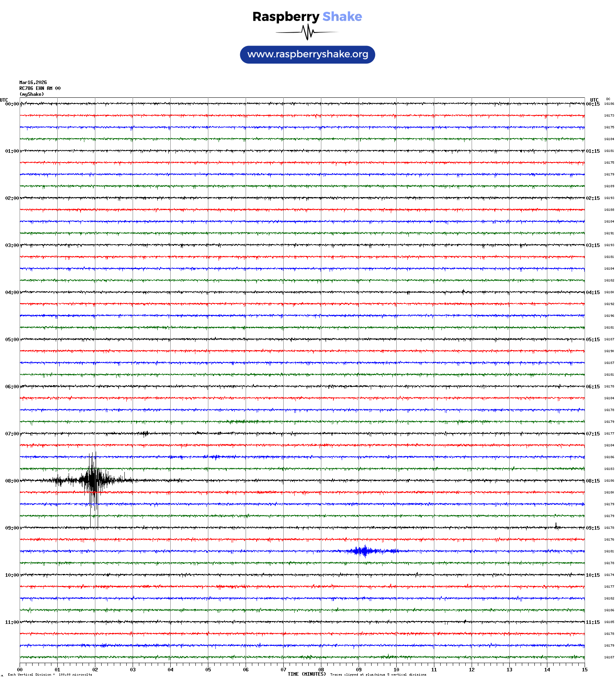Select the RC786 EHN AM 00 station label
This screenshot has height=680, width=616.
pos(40,88)
